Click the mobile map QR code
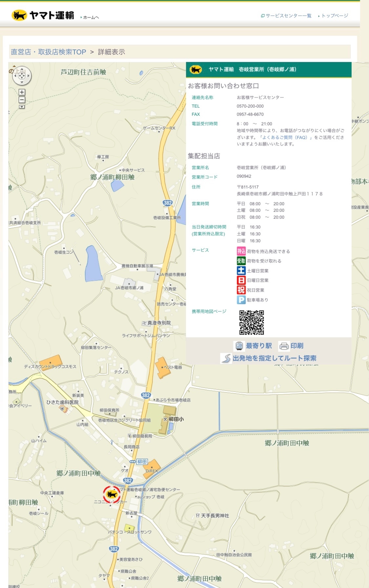Screen dimensions: 369x588 [x=252, y=323]
